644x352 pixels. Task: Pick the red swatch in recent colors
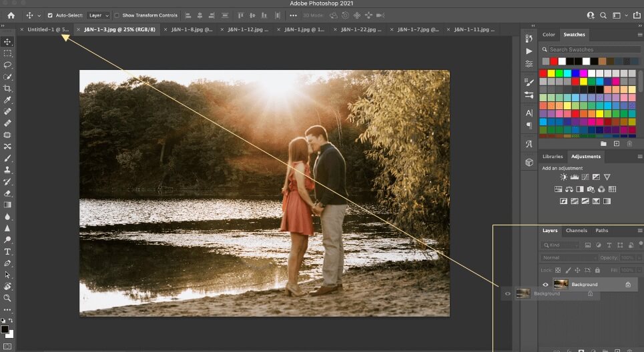[555, 61]
